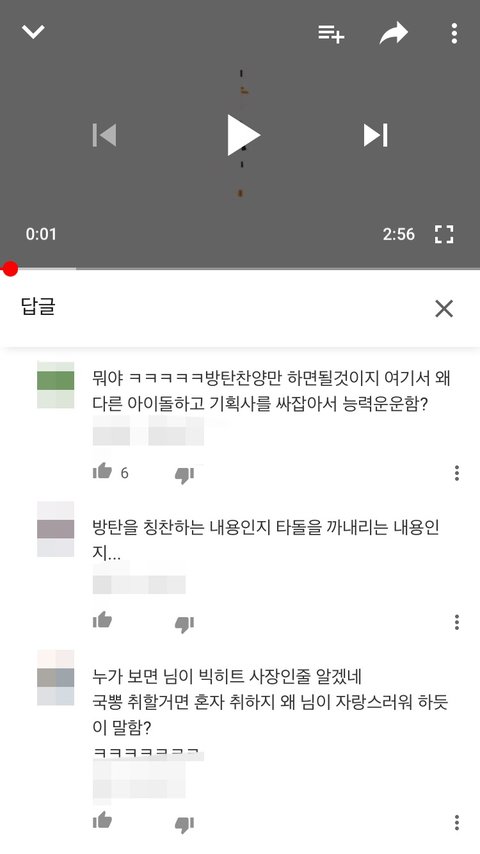Open options menu for third reply
The height and width of the screenshot is (854, 480).
(457, 822)
